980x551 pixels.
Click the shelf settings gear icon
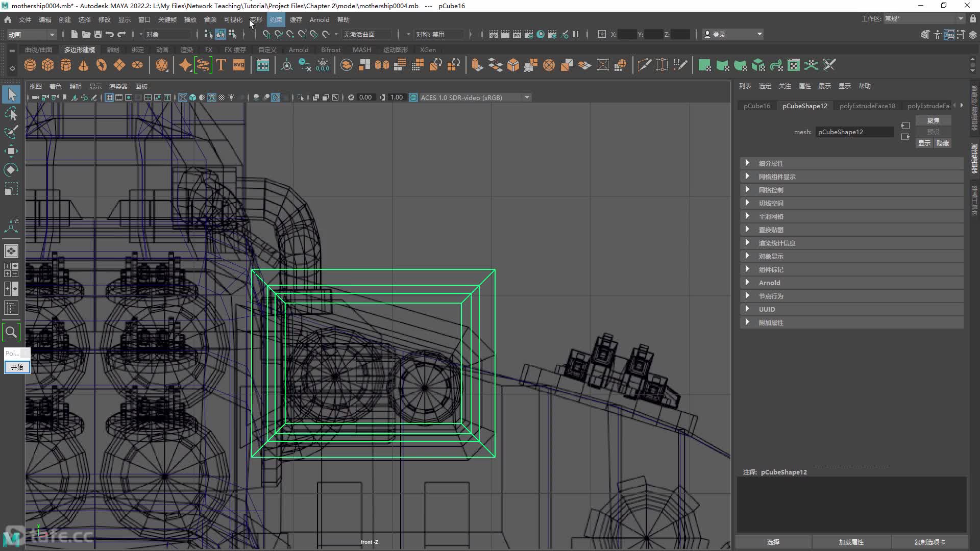tap(12, 68)
